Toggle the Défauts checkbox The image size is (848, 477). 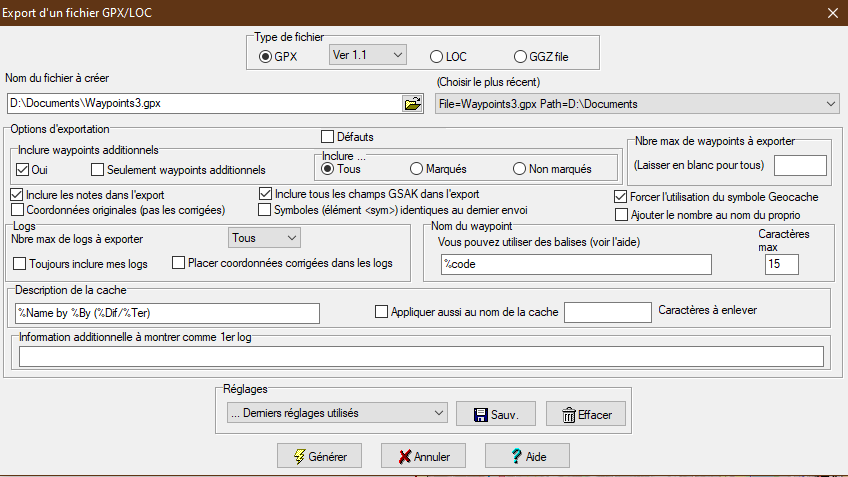tap(327, 136)
